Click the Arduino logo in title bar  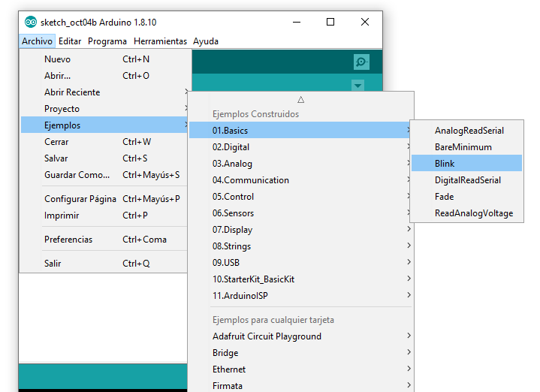point(31,23)
